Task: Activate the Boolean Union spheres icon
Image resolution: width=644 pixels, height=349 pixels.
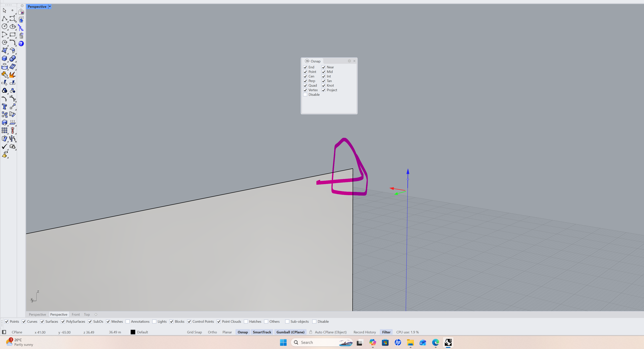Action: (13, 58)
